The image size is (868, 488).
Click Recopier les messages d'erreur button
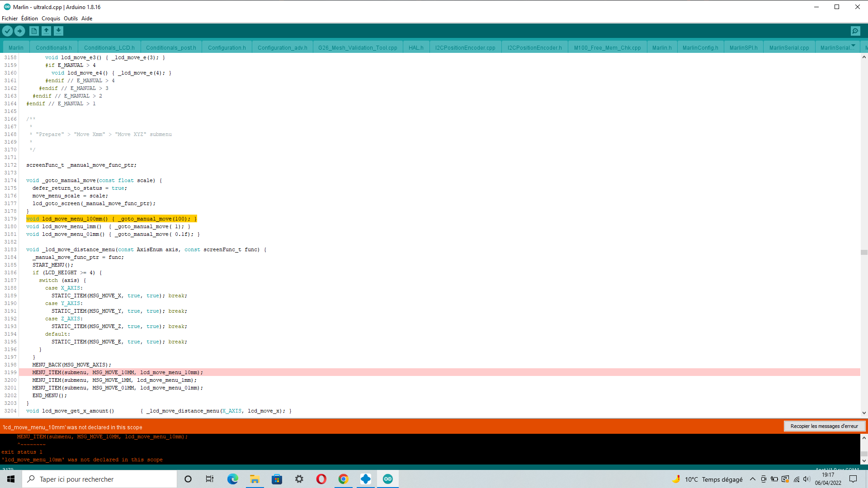click(x=824, y=426)
